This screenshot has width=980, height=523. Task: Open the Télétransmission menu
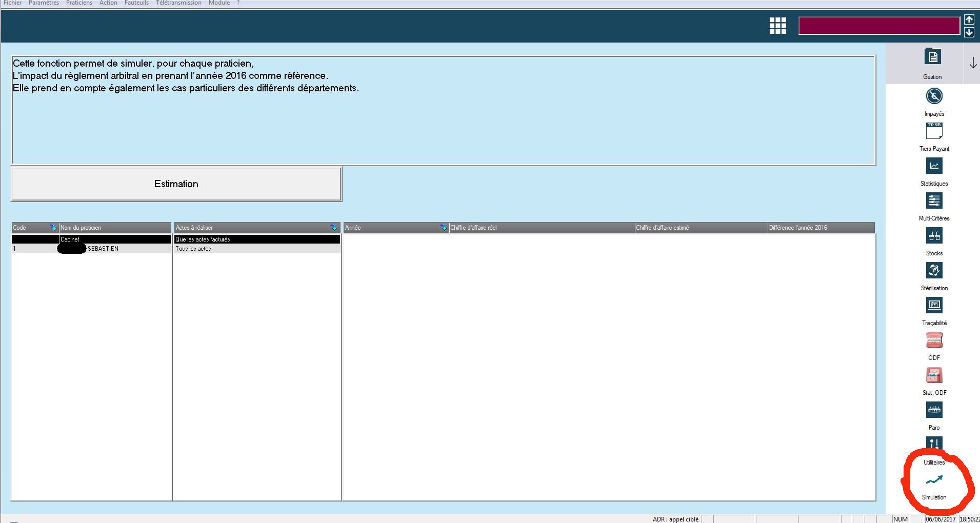[178, 3]
